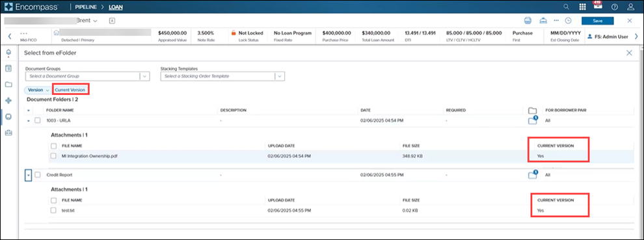The image size is (644, 240).
Task: Open the search magnifier in header
Action: [x=566, y=7]
